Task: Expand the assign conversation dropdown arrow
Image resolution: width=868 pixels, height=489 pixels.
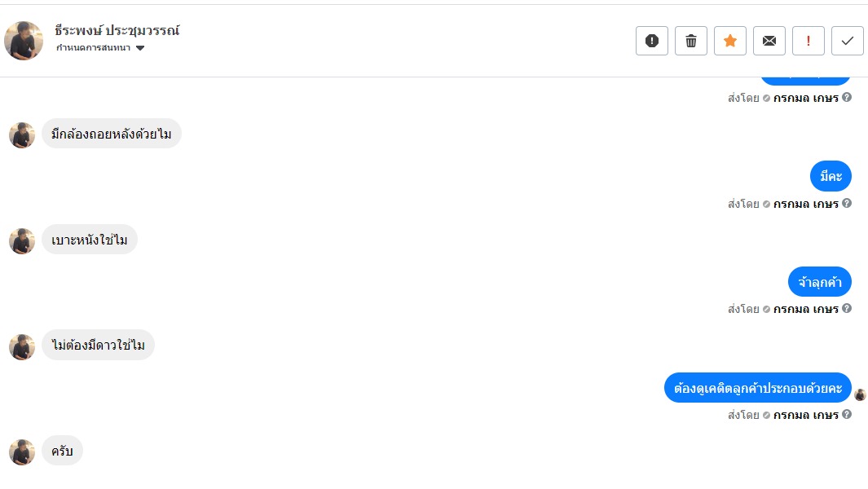Action: (140, 49)
